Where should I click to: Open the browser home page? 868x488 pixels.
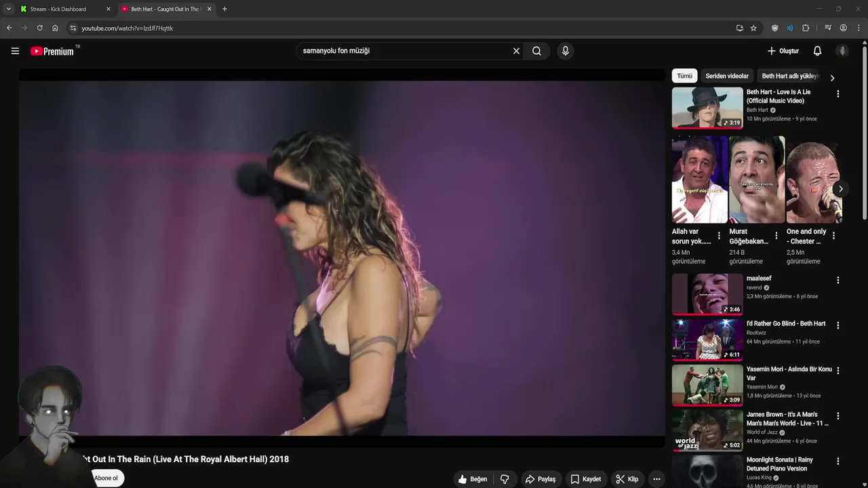tap(55, 28)
